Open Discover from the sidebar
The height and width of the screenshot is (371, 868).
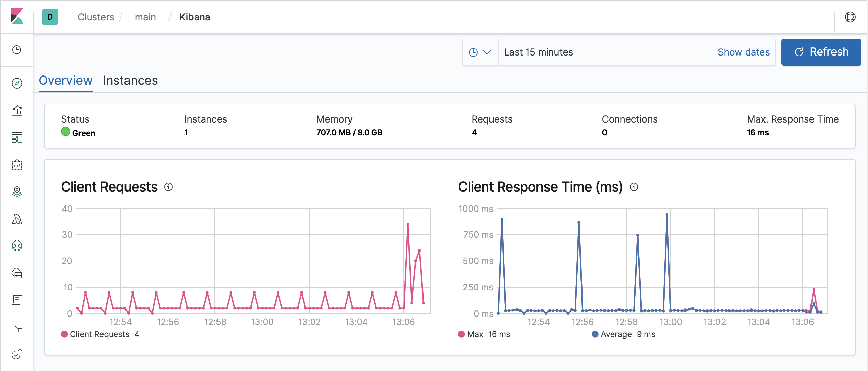[x=17, y=82]
